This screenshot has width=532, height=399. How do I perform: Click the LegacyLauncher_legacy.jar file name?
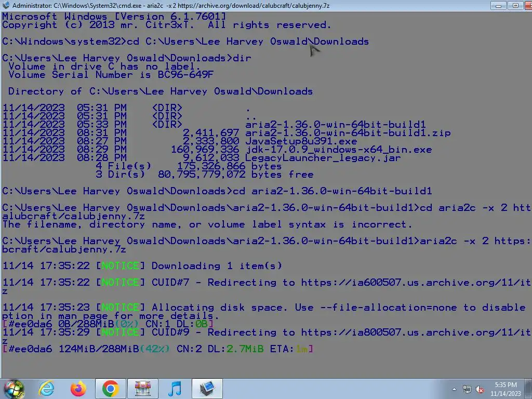(x=323, y=158)
